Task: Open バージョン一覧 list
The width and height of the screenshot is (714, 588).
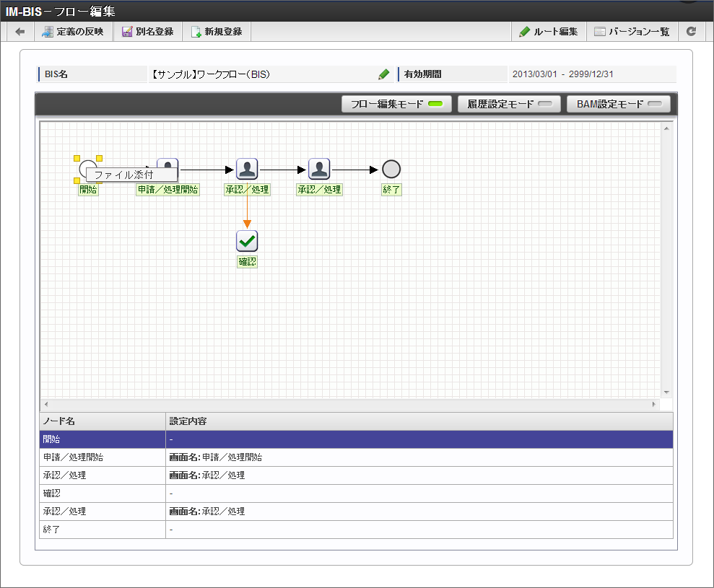Action: pos(632,32)
